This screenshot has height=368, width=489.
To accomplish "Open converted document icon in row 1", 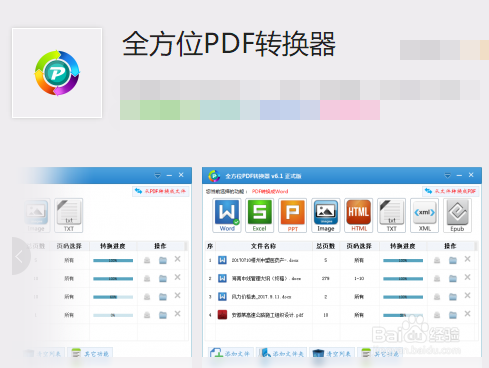I will pos(437,260).
